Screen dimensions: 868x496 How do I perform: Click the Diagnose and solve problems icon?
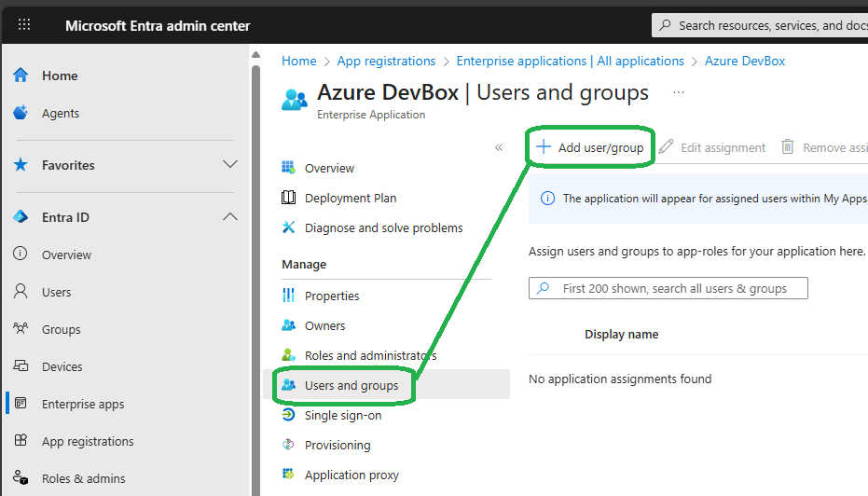coord(289,227)
